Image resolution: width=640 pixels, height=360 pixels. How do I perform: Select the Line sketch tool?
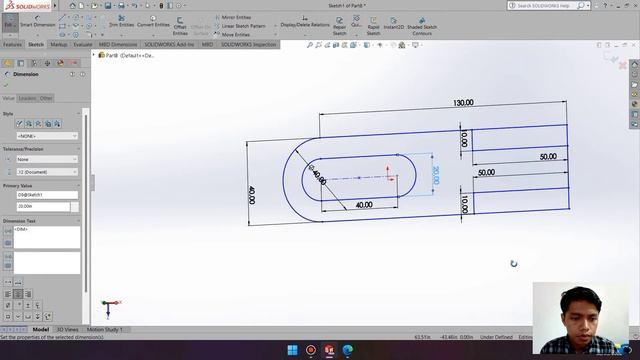62,17
